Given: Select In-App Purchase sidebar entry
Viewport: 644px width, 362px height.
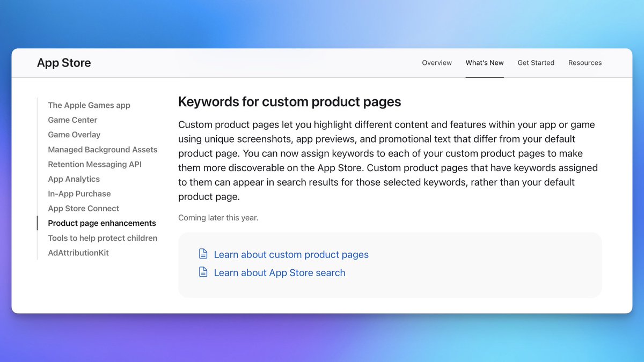Looking at the screenshot, I should pos(79,194).
